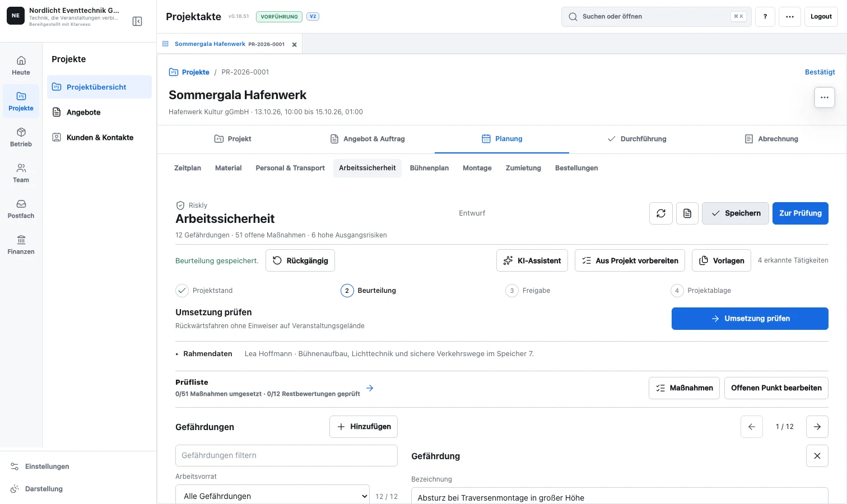Close the Gefährdung detail panel
847x504 pixels.
click(817, 456)
